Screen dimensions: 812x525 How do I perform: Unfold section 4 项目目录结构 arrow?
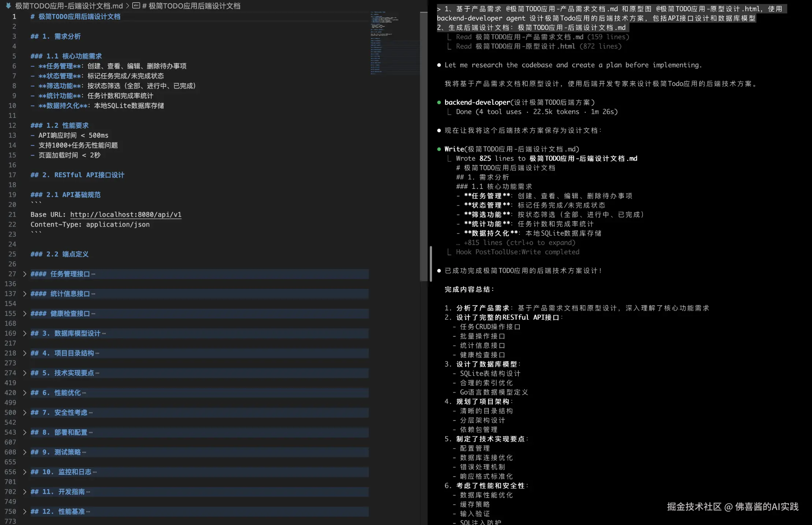(25, 353)
